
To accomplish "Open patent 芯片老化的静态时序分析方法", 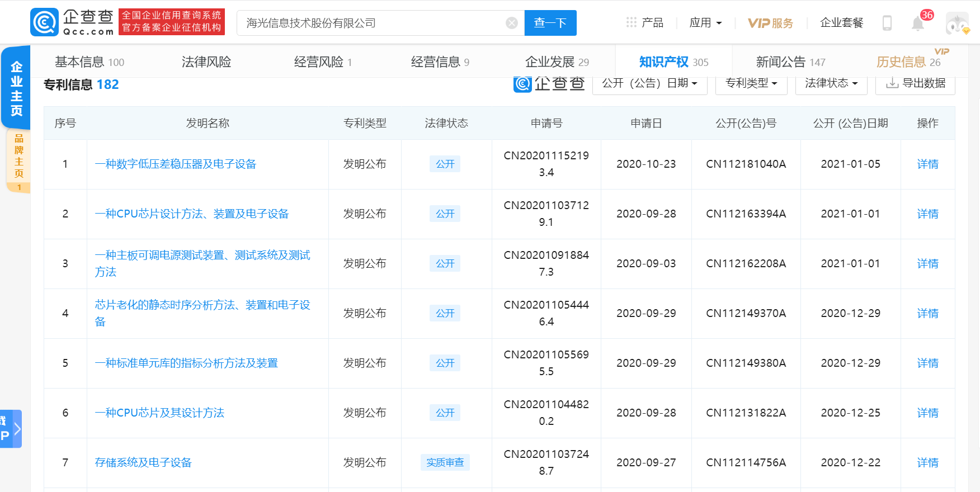I will 202,313.
